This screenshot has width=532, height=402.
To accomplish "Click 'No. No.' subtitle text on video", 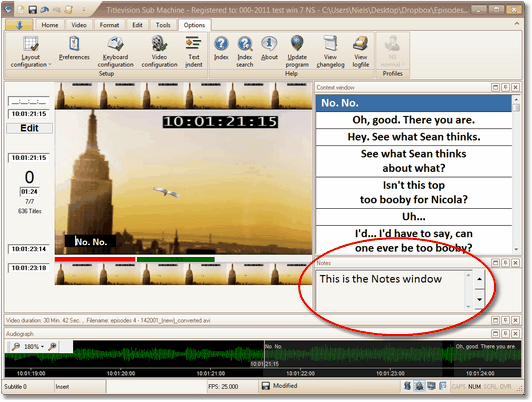I will [x=91, y=242].
